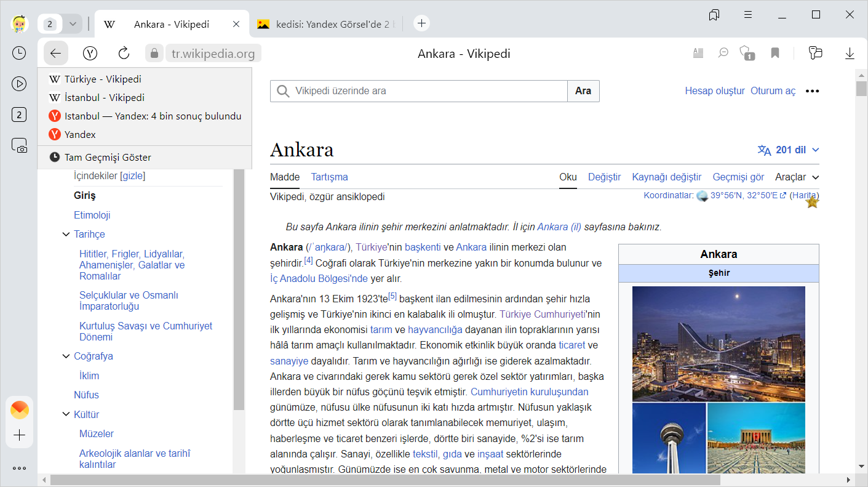Open the Ankara skyline photo in infobox
The width and height of the screenshot is (868, 487).
(x=719, y=344)
